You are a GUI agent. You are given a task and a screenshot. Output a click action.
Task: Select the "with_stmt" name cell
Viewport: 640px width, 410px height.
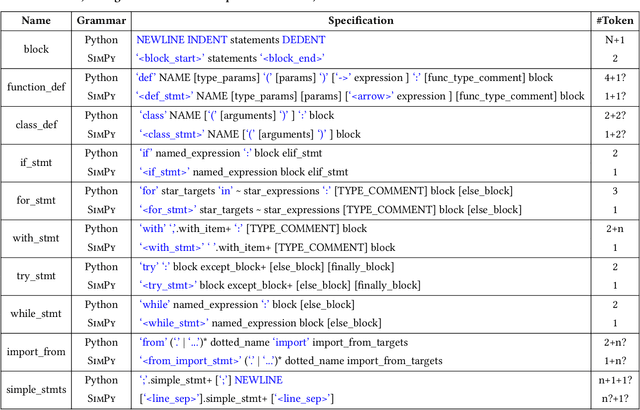tap(35, 237)
